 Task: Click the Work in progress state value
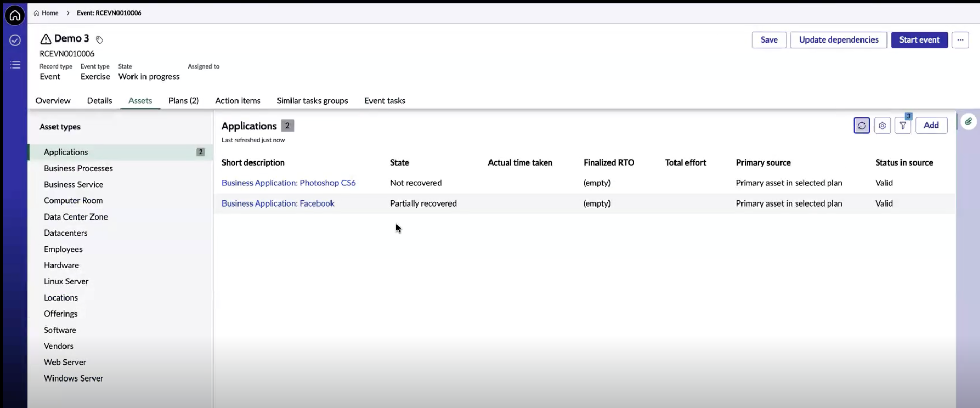click(149, 77)
